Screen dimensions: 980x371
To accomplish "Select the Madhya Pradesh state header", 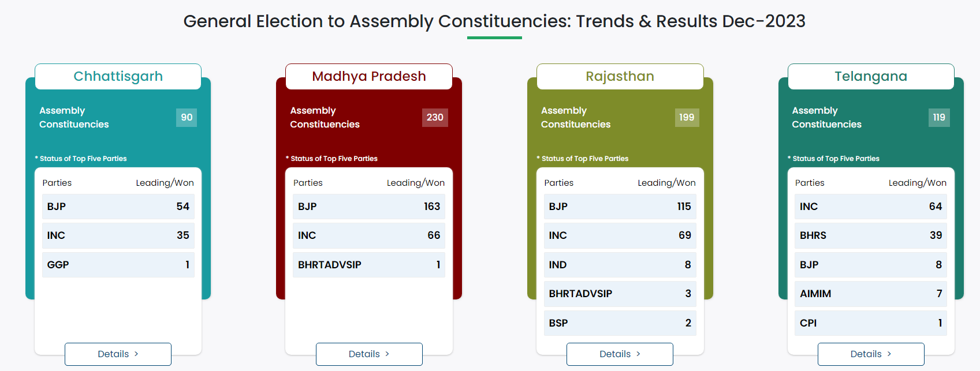I will (369, 76).
